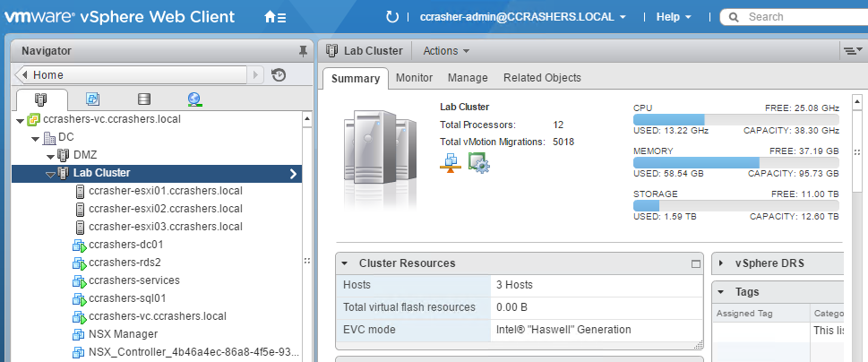The image size is (868, 362).
Task: Open the panel options menu icon
Action: 853,51
